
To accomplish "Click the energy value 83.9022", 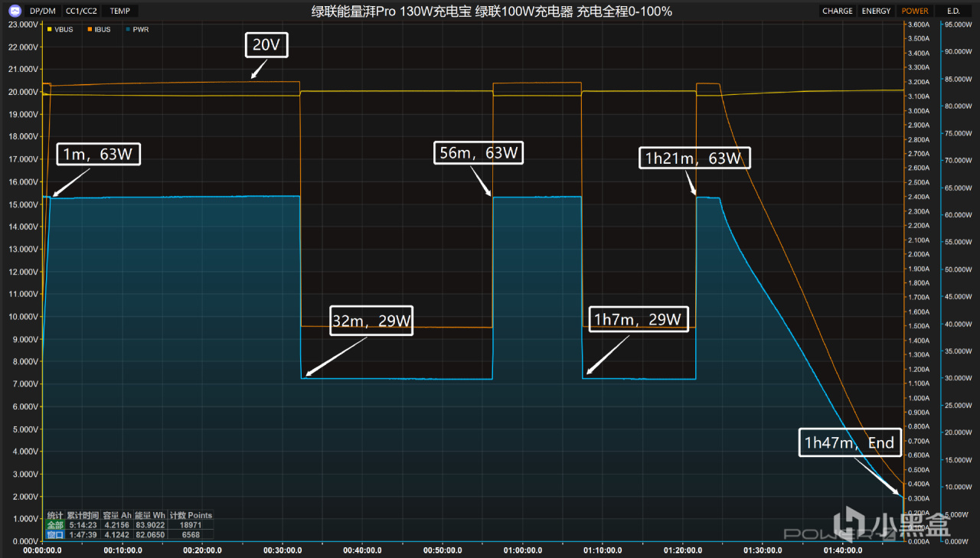I will (150, 525).
